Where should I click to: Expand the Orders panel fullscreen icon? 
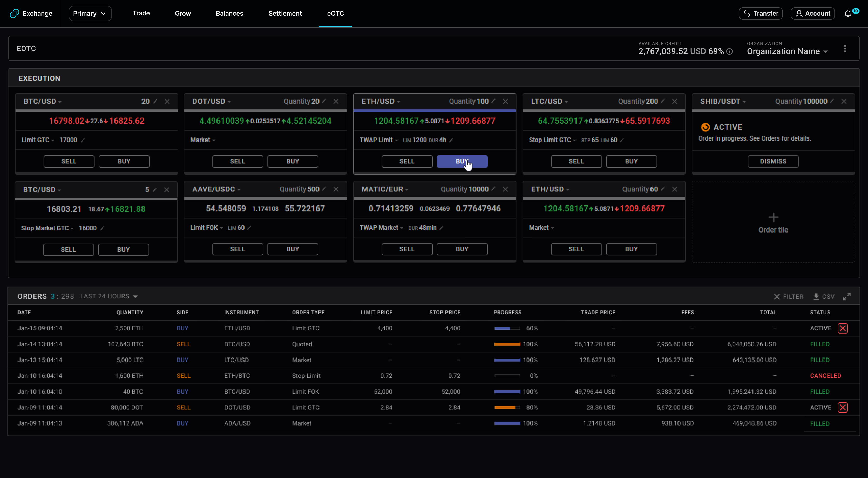coord(847,296)
